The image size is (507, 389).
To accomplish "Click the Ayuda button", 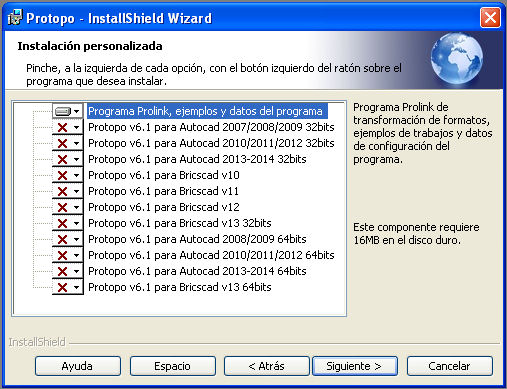I will pyautogui.click(x=78, y=366).
